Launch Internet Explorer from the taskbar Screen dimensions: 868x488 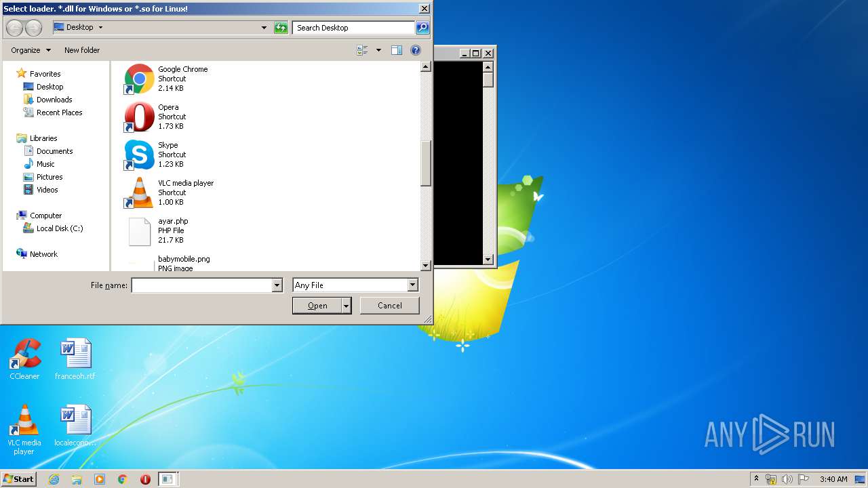(x=54, y=479)
